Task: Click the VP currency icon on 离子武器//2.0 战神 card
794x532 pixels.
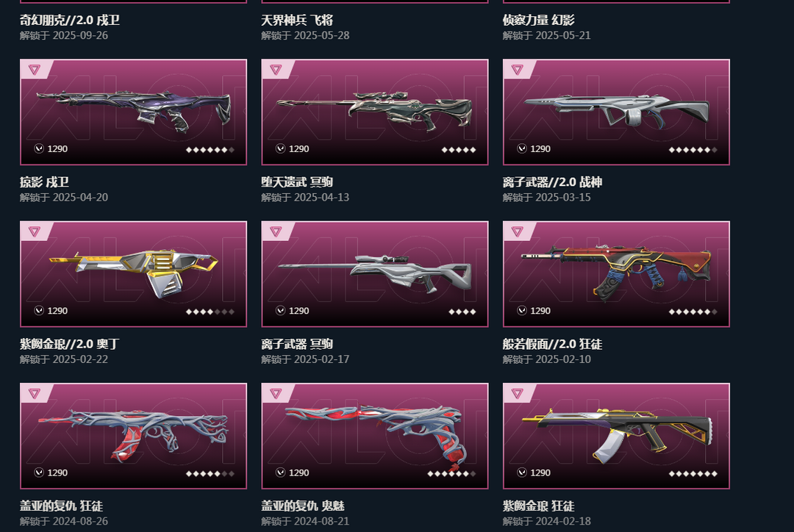Action: (522, 148)
